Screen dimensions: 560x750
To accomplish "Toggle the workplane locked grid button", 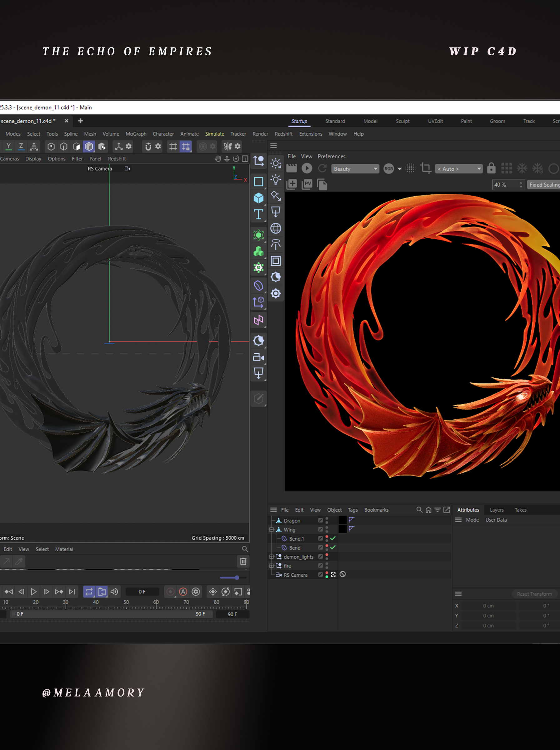I will pos(186,147).
